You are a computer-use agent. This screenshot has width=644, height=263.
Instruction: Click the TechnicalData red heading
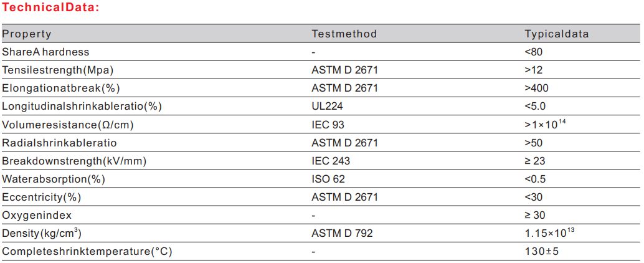(50, 8)
